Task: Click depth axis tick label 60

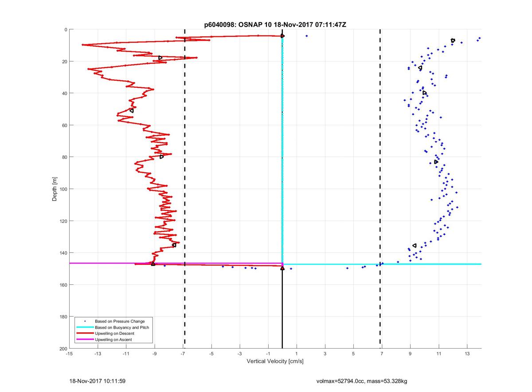Action: click(x=64, y=125)
